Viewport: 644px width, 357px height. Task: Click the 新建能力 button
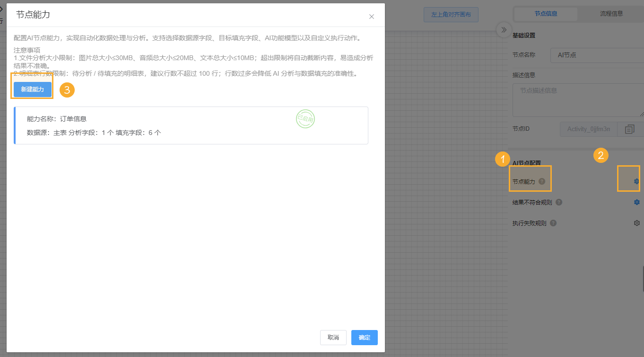click(32, 89)
